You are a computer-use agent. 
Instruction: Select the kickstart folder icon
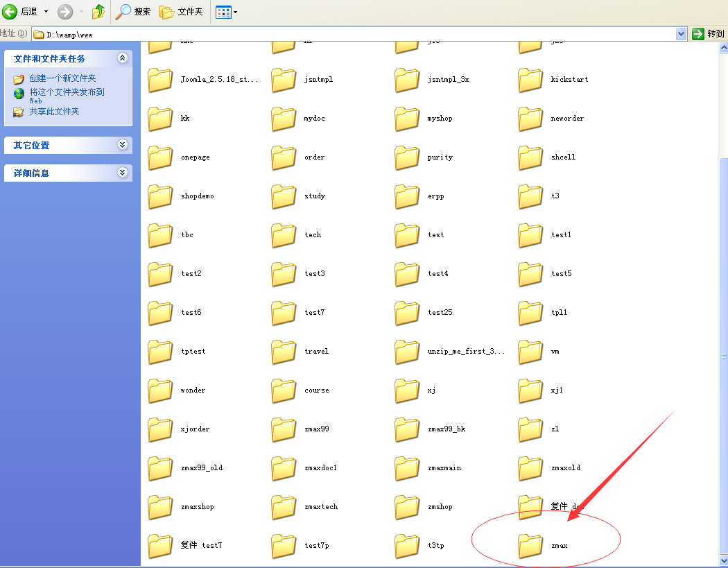[530, 80]
